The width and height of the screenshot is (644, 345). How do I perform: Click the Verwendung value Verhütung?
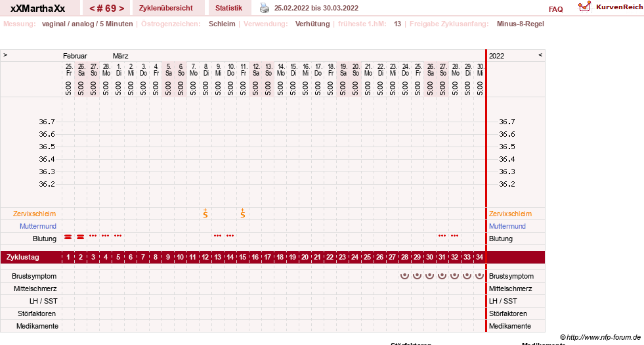click(312, 24)
